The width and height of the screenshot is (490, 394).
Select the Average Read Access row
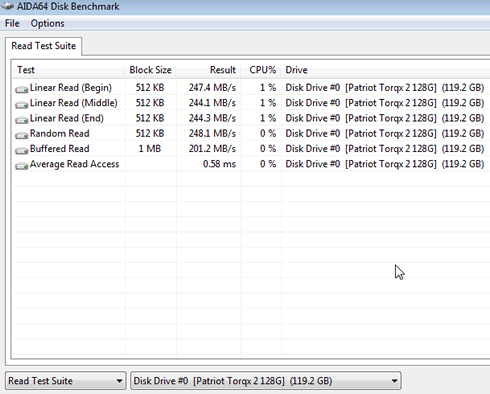click(x=251, y=164)
